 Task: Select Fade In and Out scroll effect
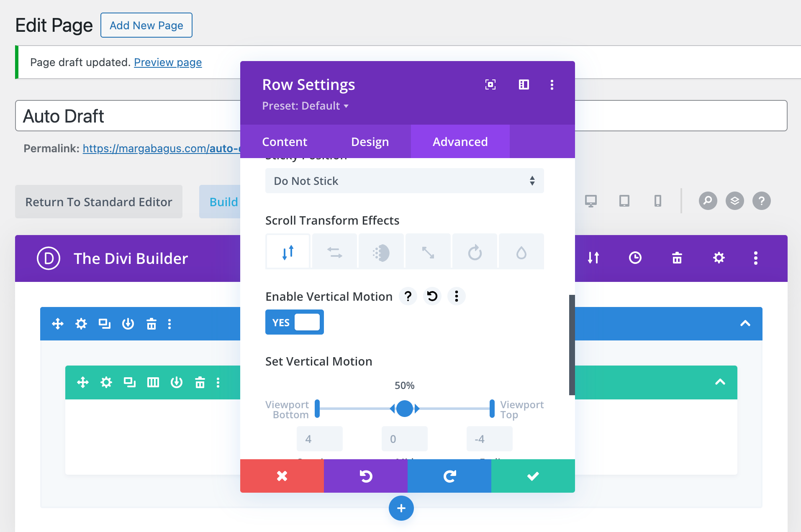(381, 252)
